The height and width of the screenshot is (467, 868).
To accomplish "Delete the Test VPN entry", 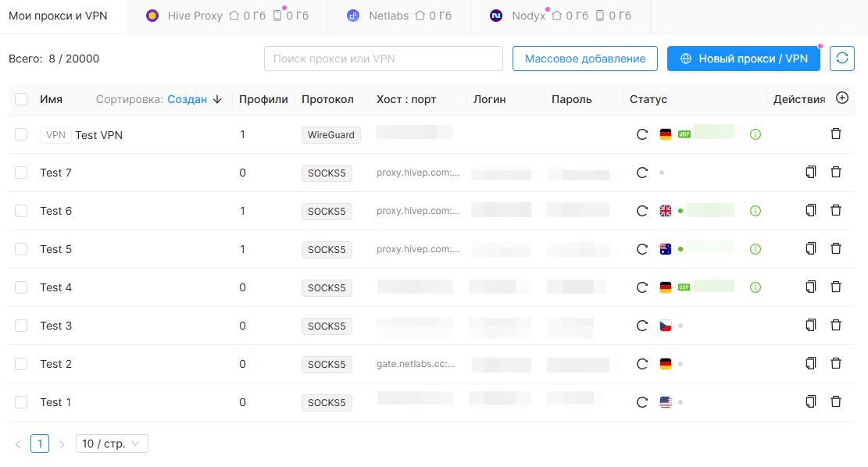I will click(x=836, y=134).
